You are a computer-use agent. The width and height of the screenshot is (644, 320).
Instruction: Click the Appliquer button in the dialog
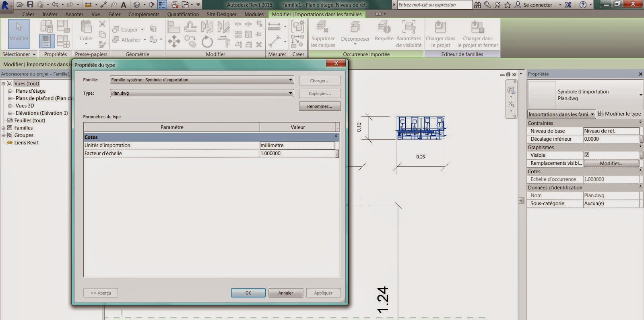[323, 293]
